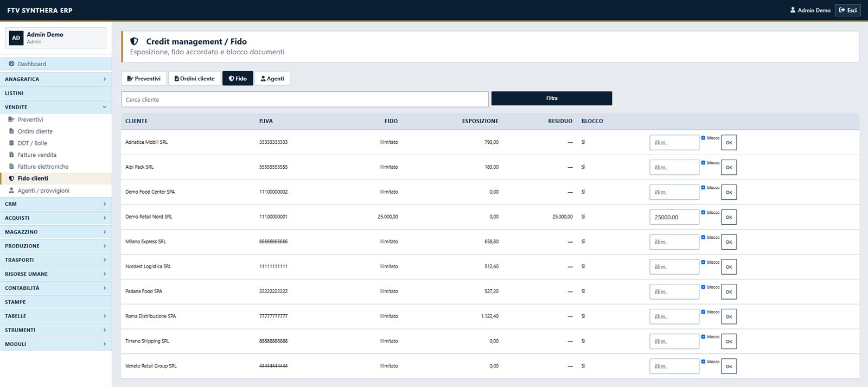868x387 pixels.
Task: Click the user icon beside Admin Demo top-right
Action: coord(793,10)
